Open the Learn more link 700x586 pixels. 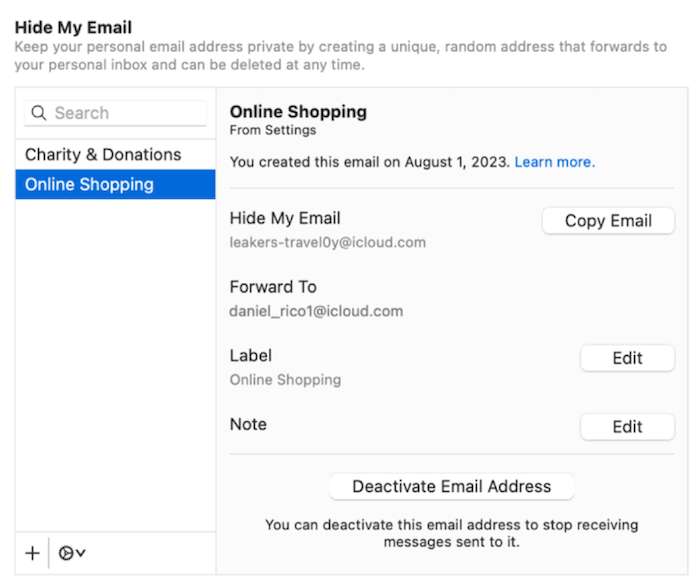[x=554, y=162]
